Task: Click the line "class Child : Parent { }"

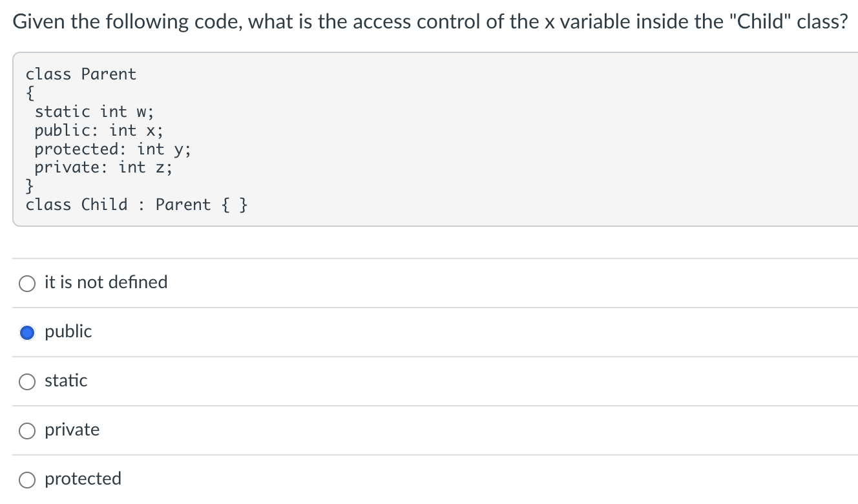Action: (x=138, y=204)
